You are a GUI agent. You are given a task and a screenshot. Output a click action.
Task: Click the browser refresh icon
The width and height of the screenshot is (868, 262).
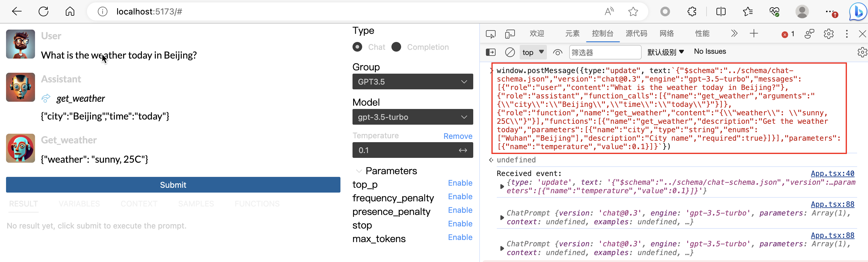pos(43,11)
